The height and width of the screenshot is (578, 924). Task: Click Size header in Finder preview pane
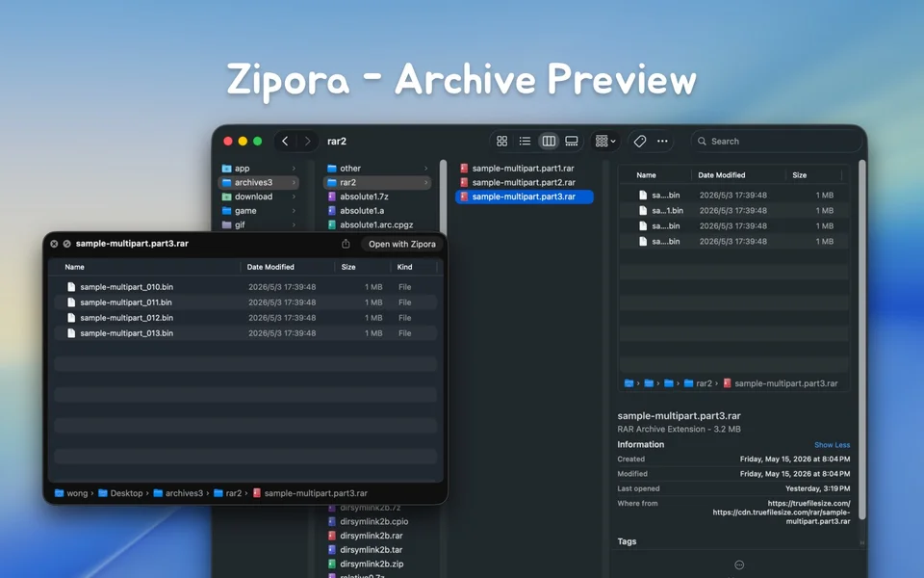point(814,175)
